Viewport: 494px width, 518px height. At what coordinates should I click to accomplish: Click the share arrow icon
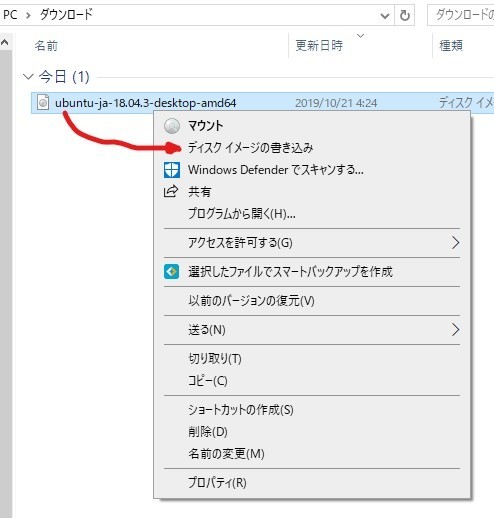click(x=171, y=191)
